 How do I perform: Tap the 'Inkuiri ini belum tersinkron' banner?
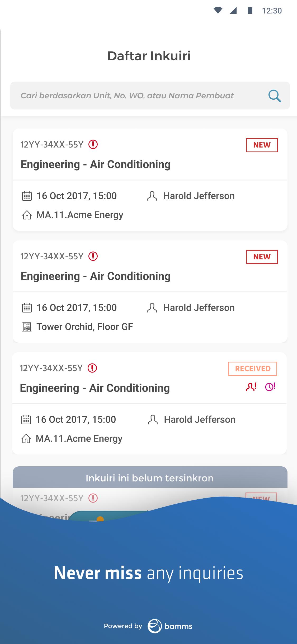150,478
